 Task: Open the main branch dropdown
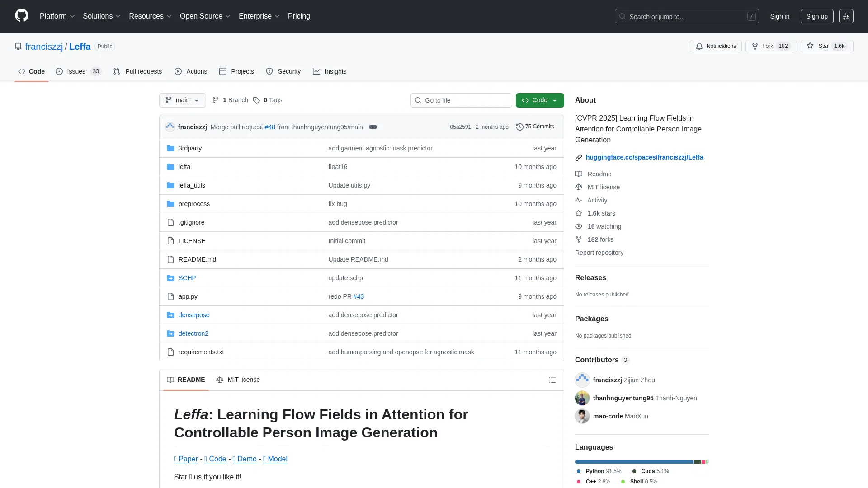182,100
